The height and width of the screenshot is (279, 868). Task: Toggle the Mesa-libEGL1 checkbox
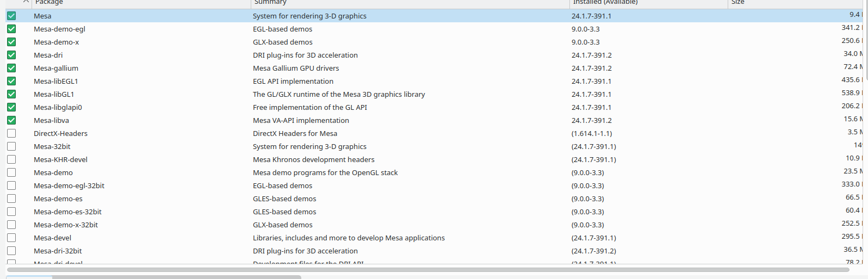click(x=11, y=81)
